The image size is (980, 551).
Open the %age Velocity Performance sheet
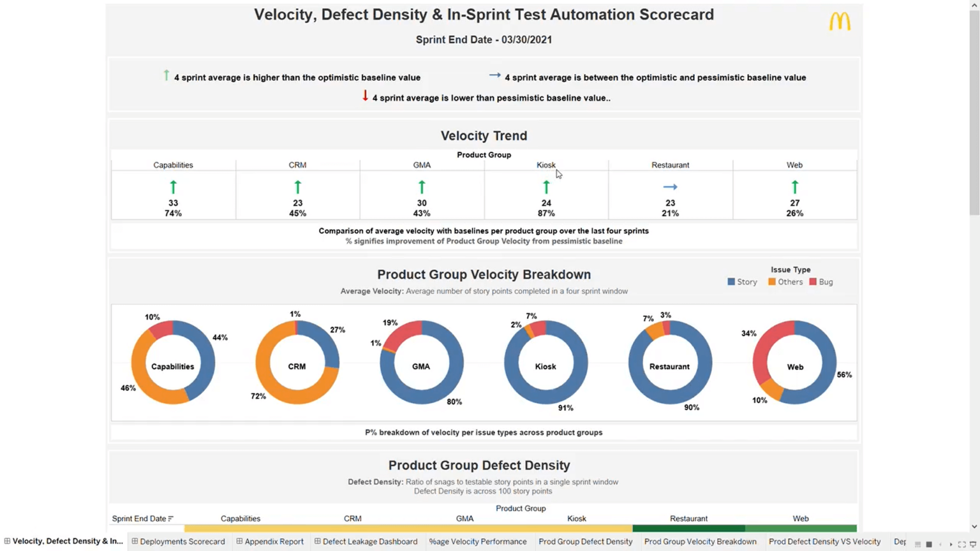(478, 541)
